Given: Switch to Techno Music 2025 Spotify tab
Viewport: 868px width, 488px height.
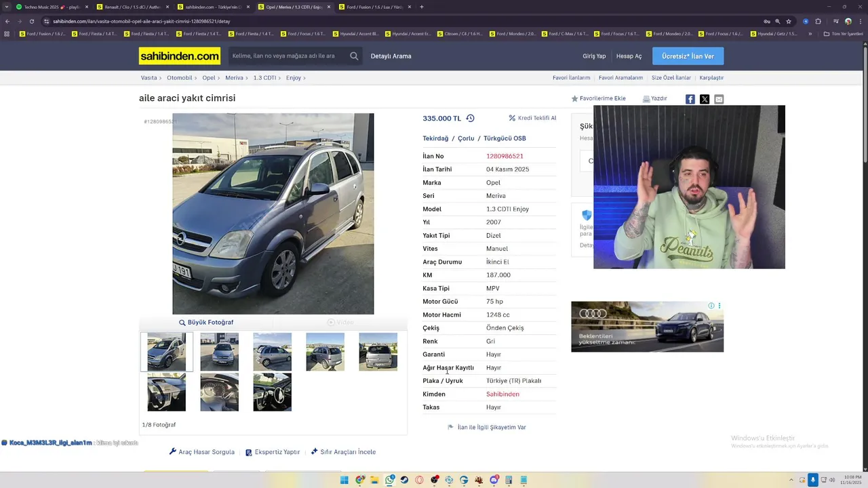Looking at the screenshot, I should [52, 7].
